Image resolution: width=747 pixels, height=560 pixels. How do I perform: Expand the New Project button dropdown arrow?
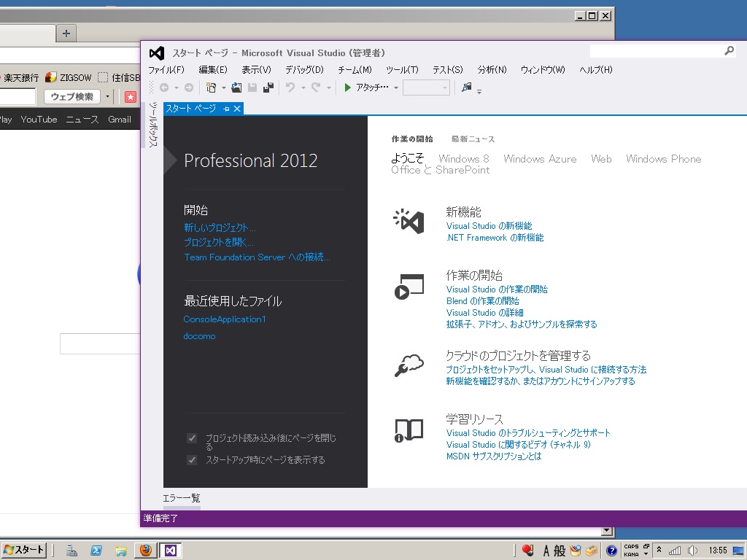(x=222, y=87)
